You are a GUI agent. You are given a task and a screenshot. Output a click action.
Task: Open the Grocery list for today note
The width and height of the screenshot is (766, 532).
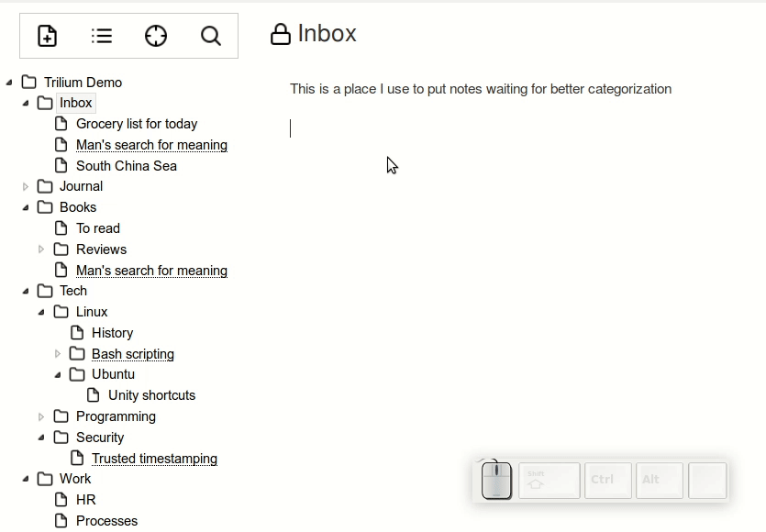point(136,124)
